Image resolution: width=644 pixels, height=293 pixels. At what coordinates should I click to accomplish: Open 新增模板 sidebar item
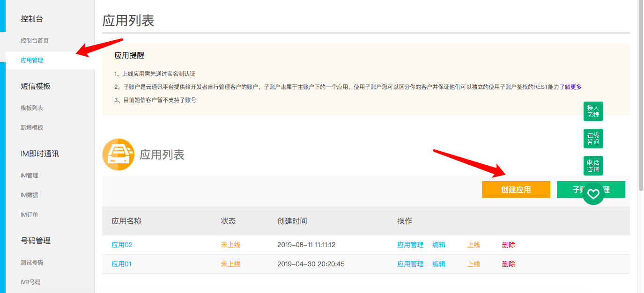pyautogui.click(x=32, y=128)
